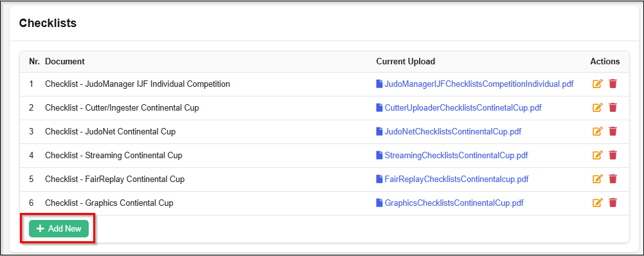
Task: Open JudoManagerIJFChecklistsCompetitionIndividual.pdf
Action: click(x=475, y=84)
